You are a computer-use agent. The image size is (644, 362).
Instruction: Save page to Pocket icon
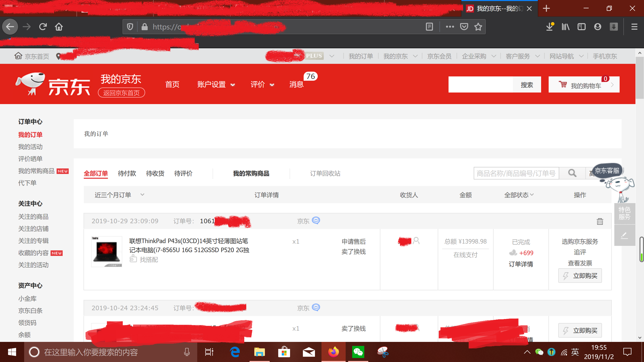point(464,27)
